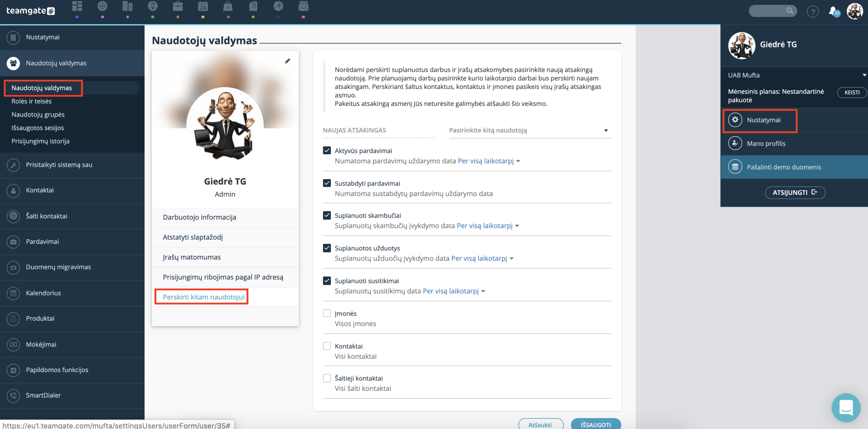
Task: Uncheck the Aktyvūs pardavimai checkbox
Action: 327,151
